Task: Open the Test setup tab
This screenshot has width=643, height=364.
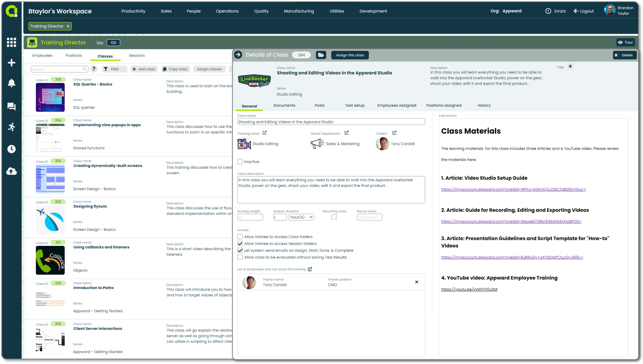Action: click(355, 105)
